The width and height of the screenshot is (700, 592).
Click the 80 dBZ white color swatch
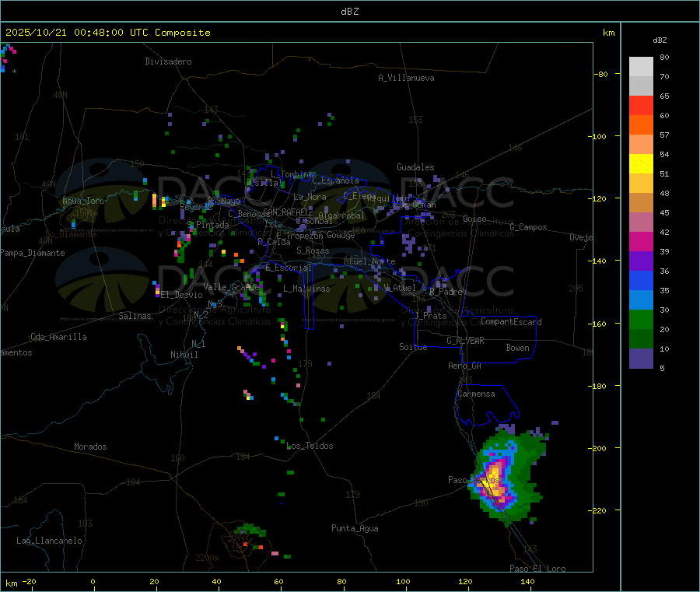641,66
